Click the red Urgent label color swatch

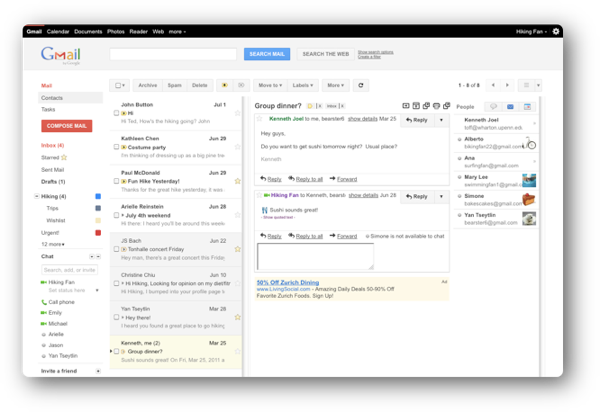tap(98, 233)
